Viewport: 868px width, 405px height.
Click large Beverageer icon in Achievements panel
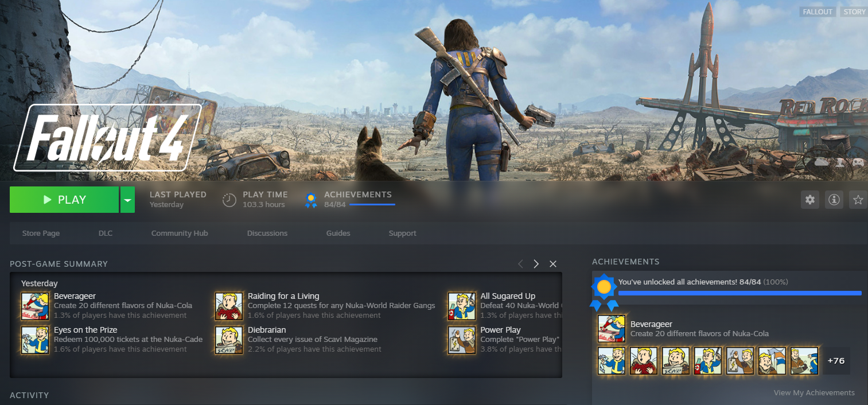coord(612,329)
